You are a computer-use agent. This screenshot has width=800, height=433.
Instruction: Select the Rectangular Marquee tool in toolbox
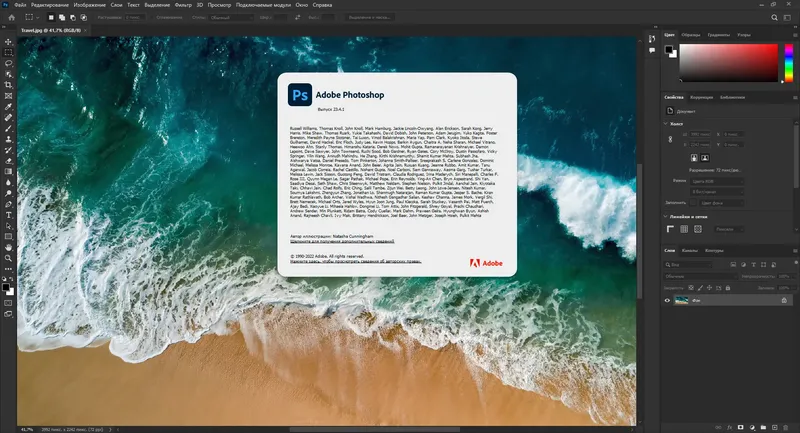tap(8, 53)
